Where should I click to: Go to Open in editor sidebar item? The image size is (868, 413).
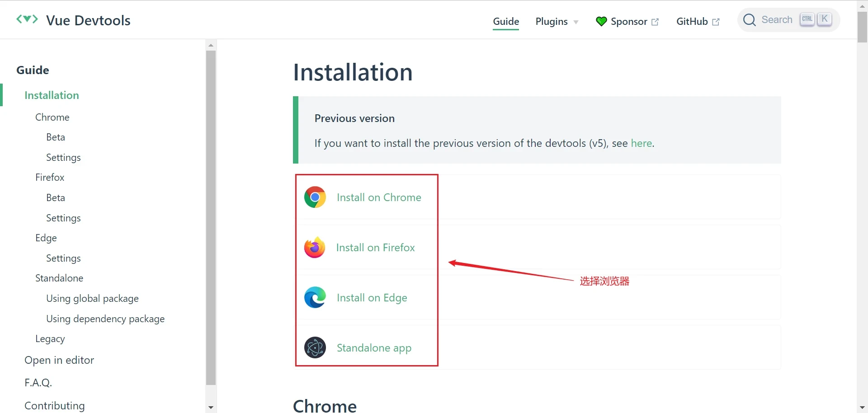(59, 360)
